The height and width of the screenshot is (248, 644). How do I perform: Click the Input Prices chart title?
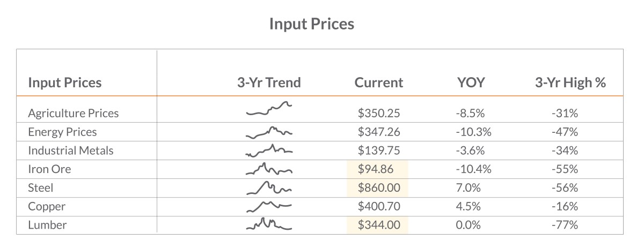[312, 24]
